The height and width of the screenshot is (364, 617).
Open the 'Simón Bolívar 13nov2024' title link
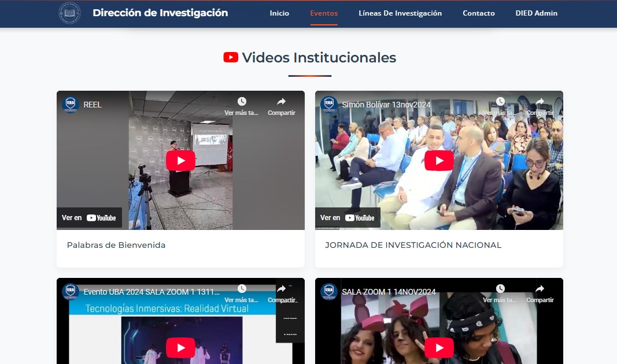point(386,105)
